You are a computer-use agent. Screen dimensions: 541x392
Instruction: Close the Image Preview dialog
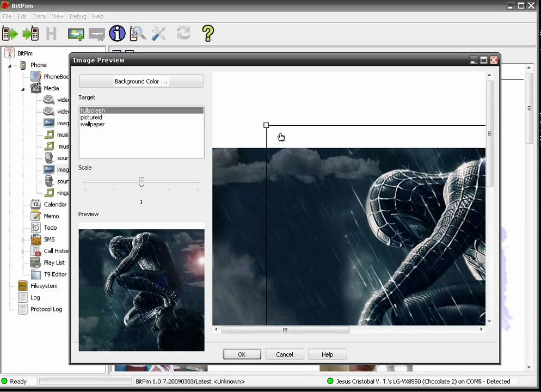tap(494, 60)
